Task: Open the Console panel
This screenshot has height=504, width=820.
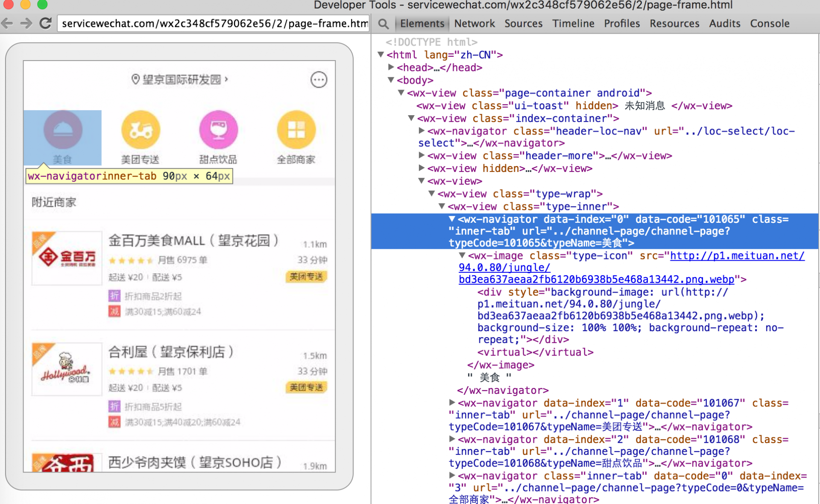Action: (x=770, y=23)
